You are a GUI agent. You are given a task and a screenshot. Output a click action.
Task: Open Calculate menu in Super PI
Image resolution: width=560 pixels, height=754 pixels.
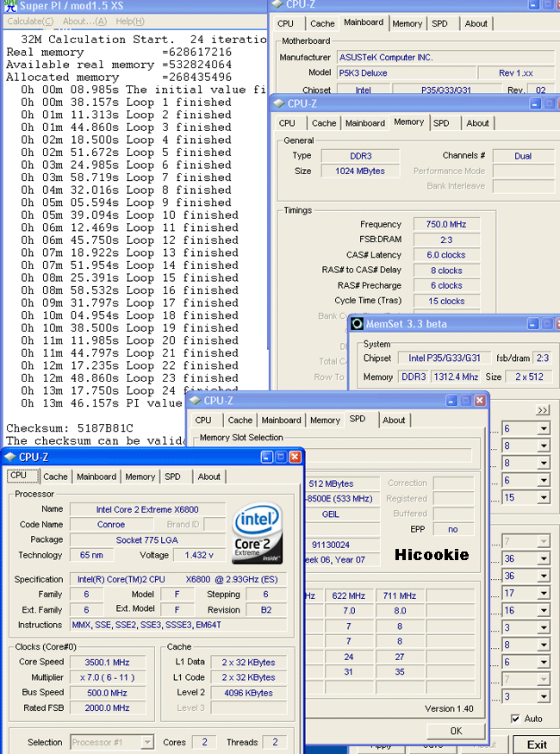[x=30, y=22]
